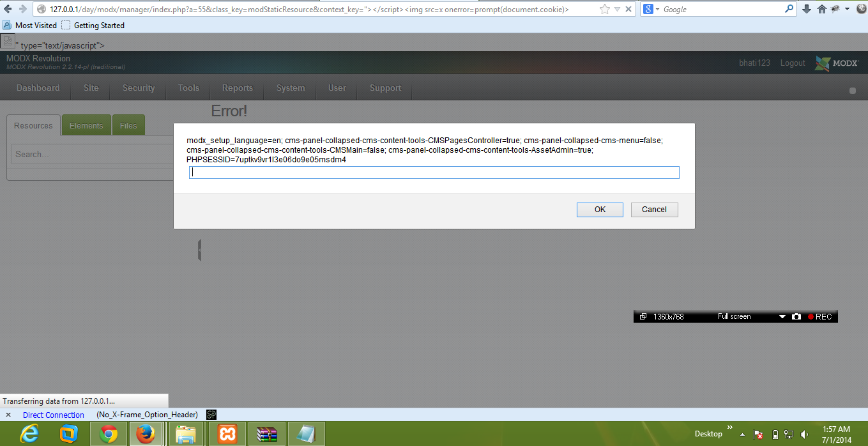Bookmark this page with the star icon
Viewport: 868px width, 446px height.
pyautogui.click(x=604, y=9)
